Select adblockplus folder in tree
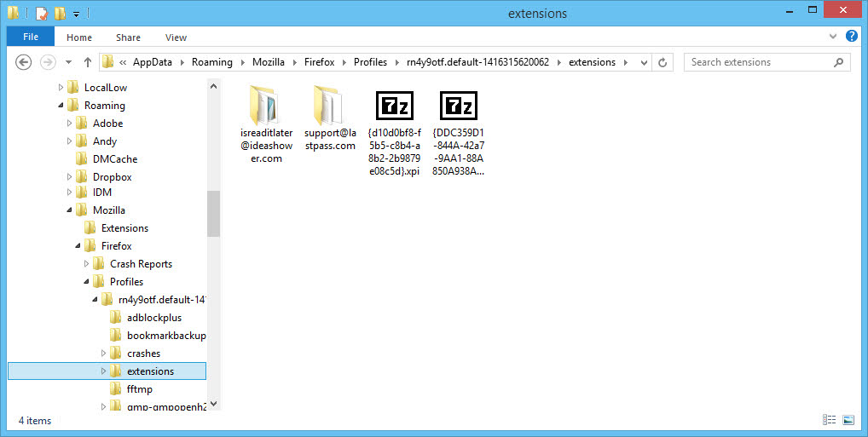Viewport: 868px width, 437px height. coord(153,318)
